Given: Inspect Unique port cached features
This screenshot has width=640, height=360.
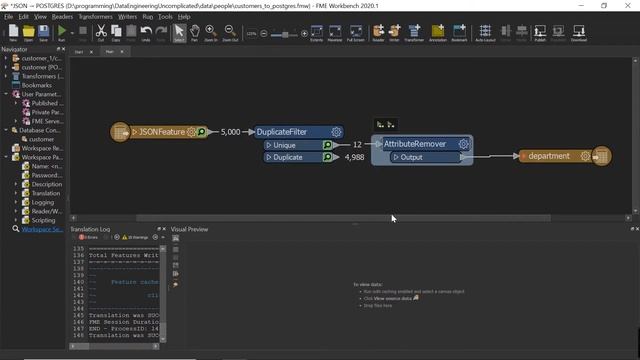Looking at the screenshot, I should tap(327, 145).
